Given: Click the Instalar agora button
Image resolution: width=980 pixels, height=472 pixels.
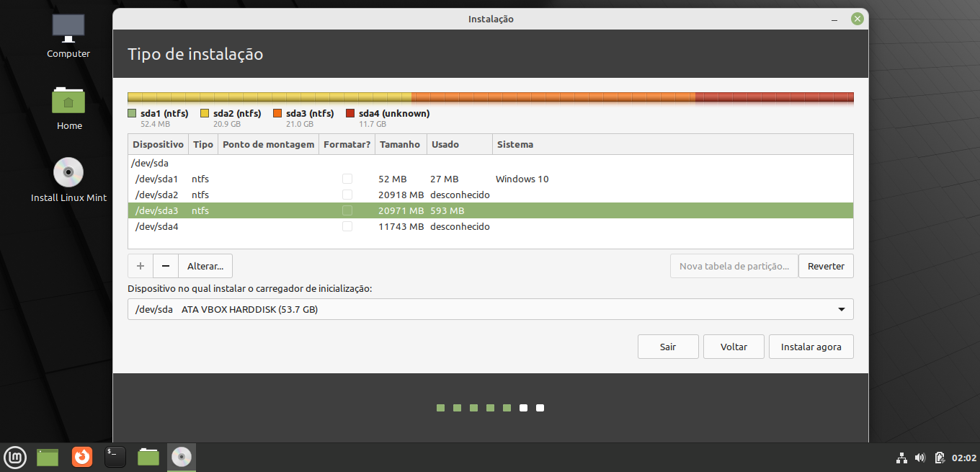Looking at the screenshot, I should [x=811, y=347].
